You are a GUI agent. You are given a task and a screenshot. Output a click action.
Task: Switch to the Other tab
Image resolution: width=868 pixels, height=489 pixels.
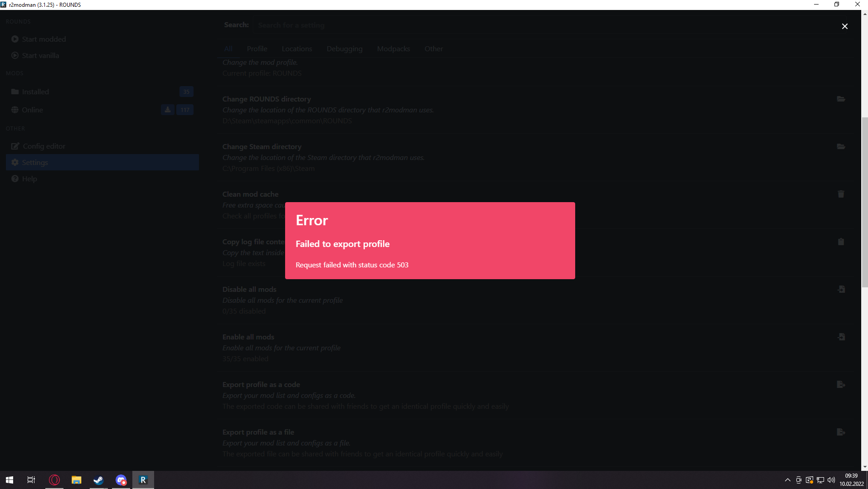click(434, 48)
